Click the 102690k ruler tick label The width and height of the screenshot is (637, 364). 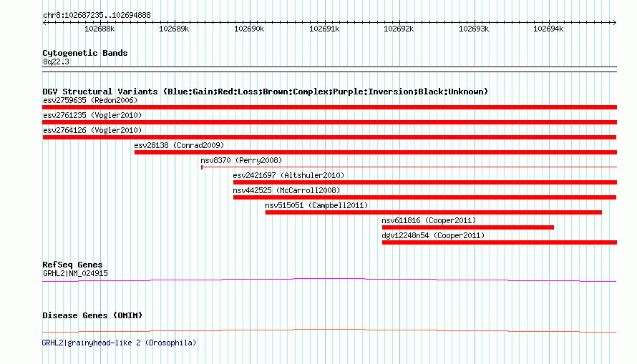[249, 29]
